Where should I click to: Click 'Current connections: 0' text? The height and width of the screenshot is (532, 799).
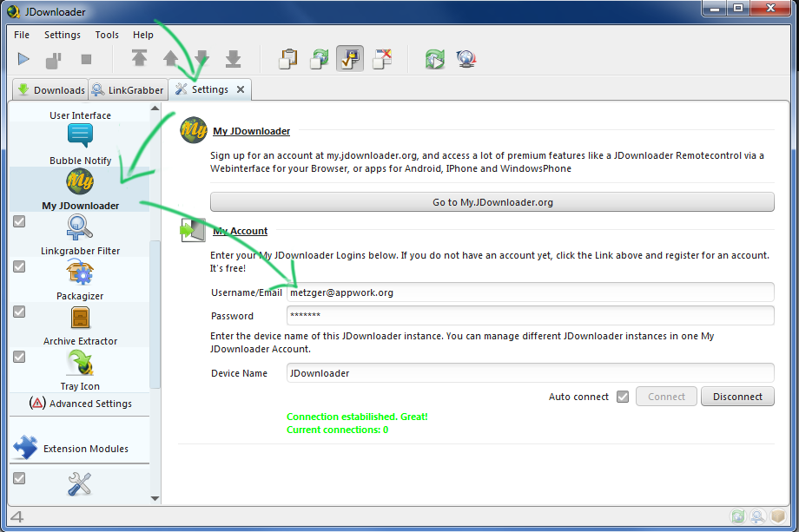click(337, 430)
